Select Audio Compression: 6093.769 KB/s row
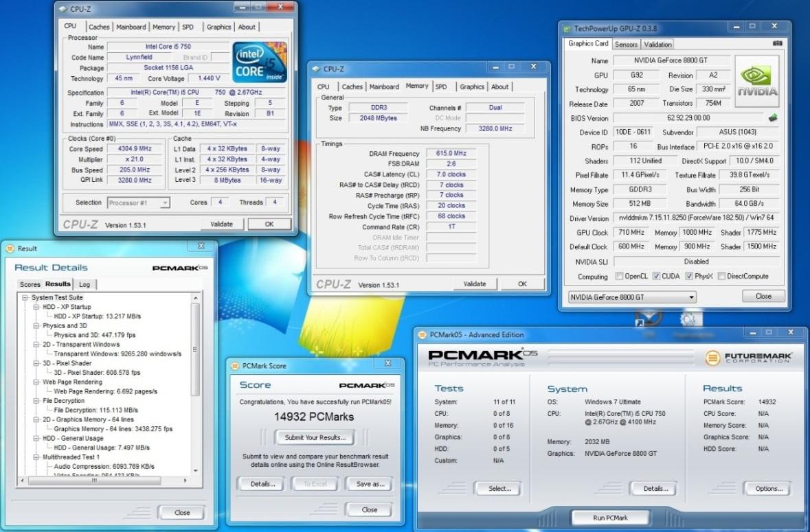Image resolution: width=810 pixels, height=532 pixels. (104, 467)
